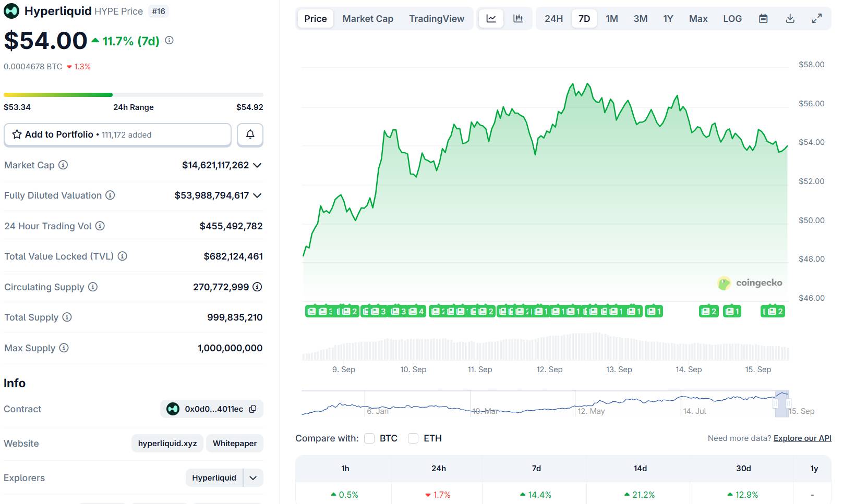Click the 1h change value 0.5%
843x504 pixels.
(344, 495)
